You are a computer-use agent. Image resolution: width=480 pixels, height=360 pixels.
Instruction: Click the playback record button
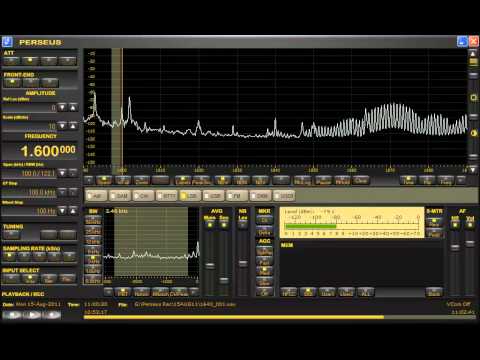(52, 315)
